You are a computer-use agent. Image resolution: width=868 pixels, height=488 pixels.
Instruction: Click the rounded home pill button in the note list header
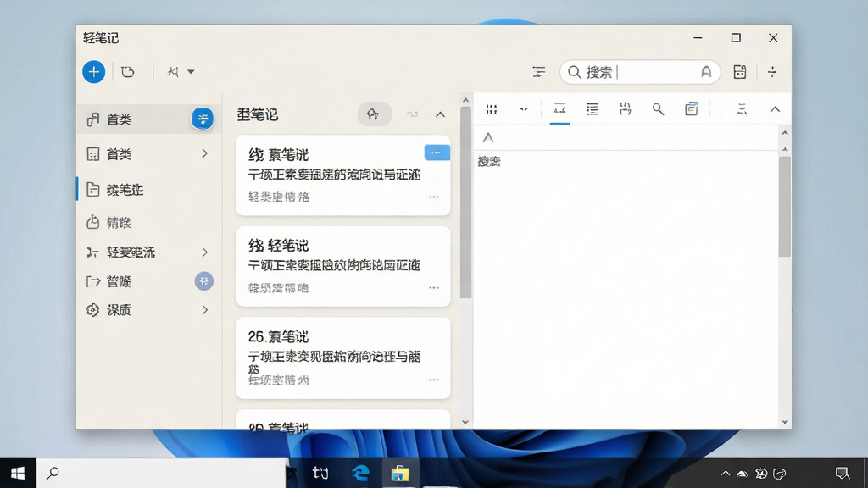(x=374, y=114)
